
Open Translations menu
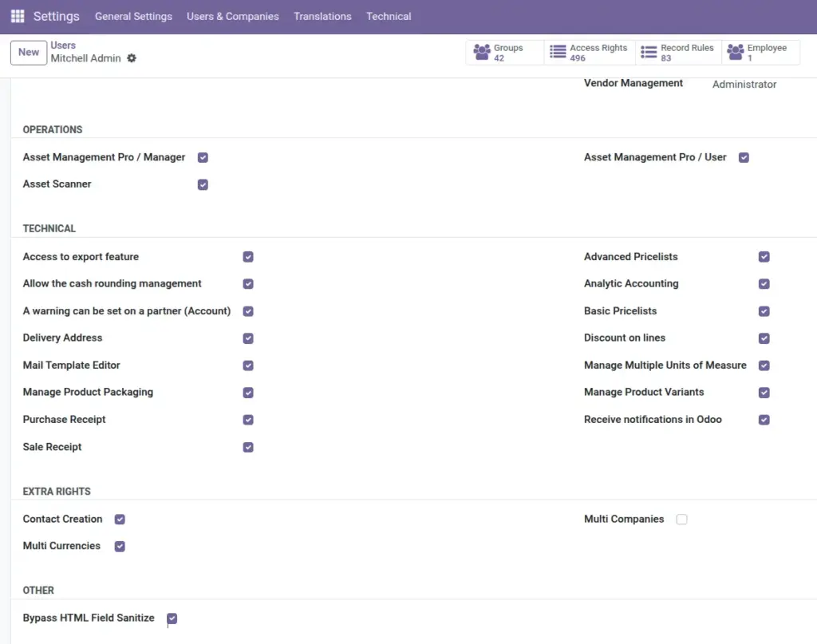tap(322, 16)
